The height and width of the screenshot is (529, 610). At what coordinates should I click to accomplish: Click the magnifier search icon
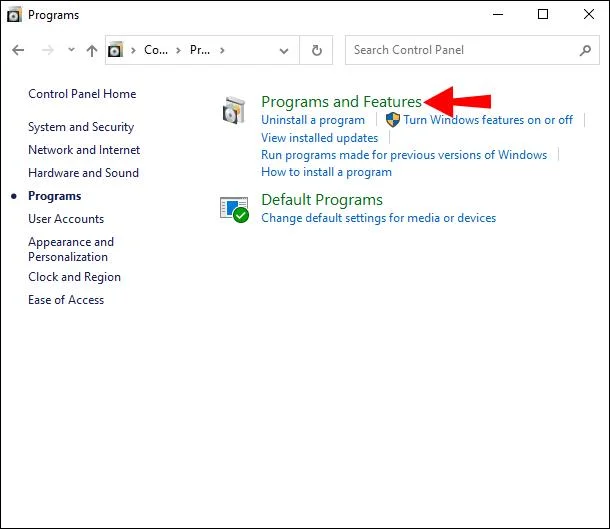(585, 50)
